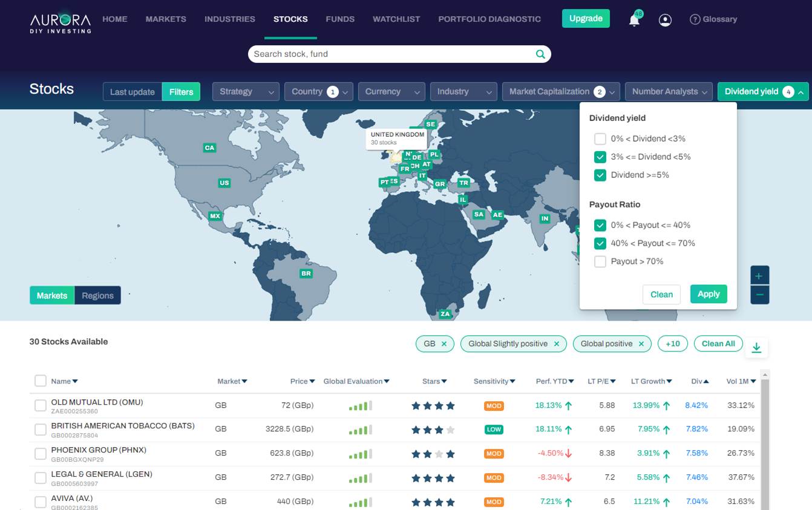Image resolution: width=812 pixels, height=510 pixels.
Task: Sort the table by Div column
Action: point(700,381)
